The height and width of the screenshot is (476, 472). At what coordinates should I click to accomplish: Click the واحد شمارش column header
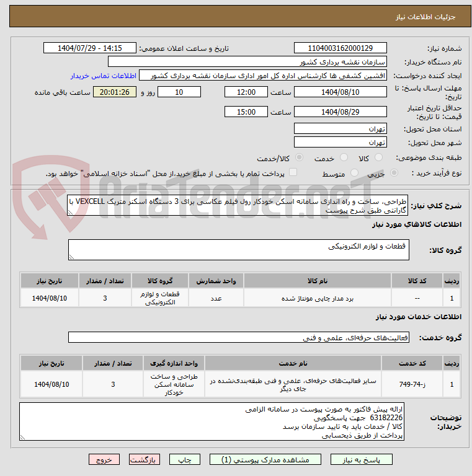[x=216, y=281]
